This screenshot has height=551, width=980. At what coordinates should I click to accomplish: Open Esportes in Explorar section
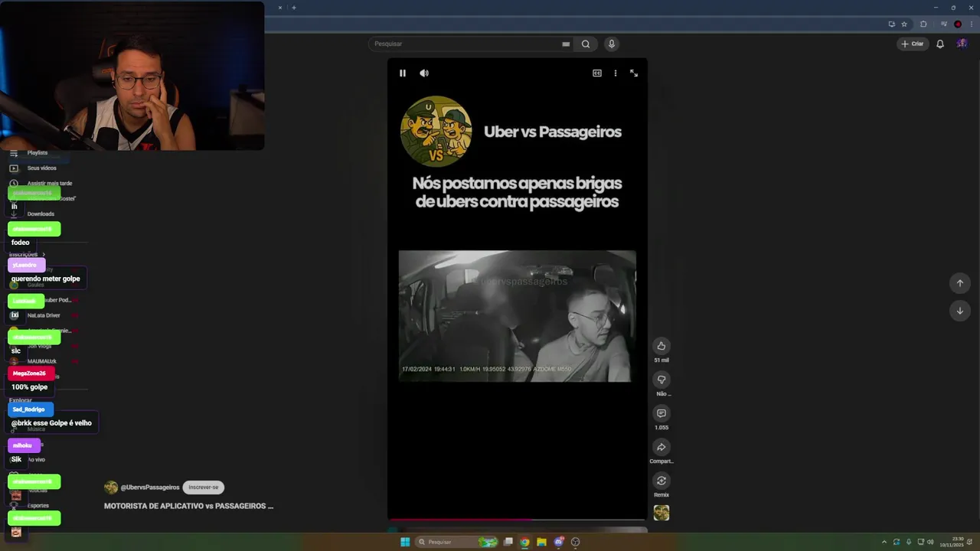point(38,505)
